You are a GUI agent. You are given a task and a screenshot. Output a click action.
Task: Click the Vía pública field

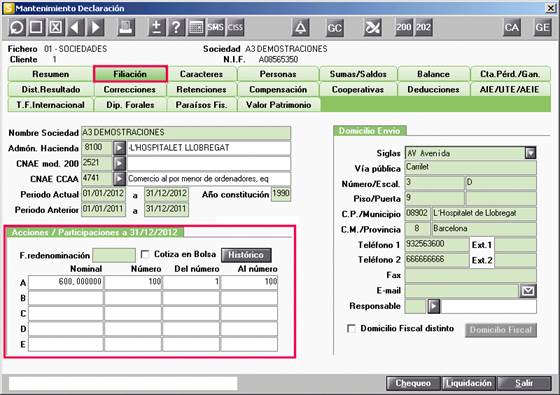click(470, 167)
